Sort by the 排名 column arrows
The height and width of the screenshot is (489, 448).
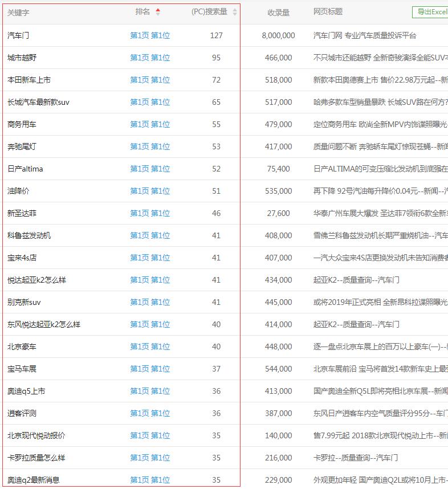click(158, 12)
